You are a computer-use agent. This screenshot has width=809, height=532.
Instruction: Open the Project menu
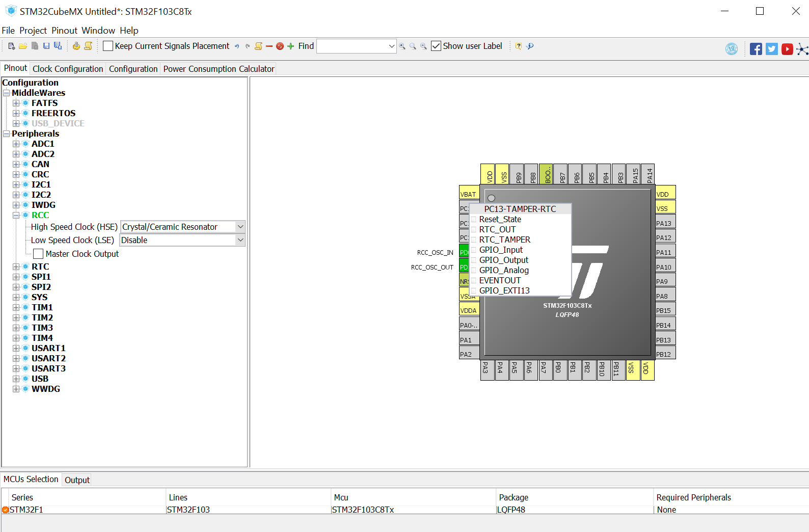pos(33,31)
